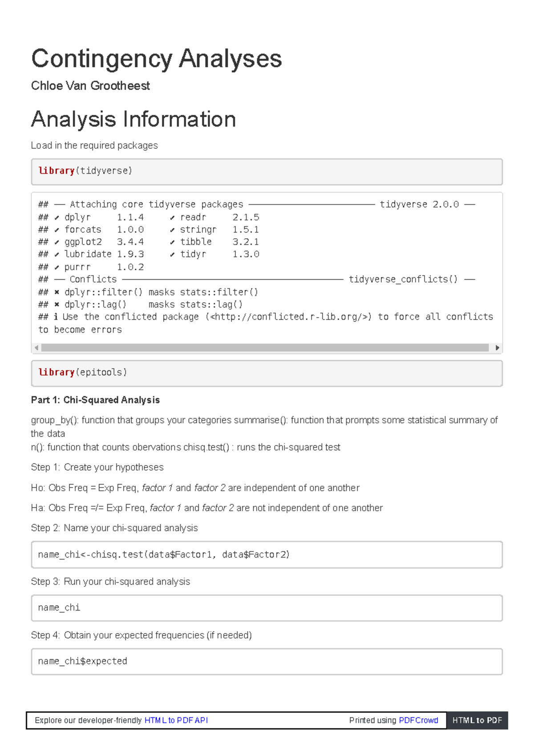
Task: Click Step 1: Create your hypotheses
Action: point(97,467)
